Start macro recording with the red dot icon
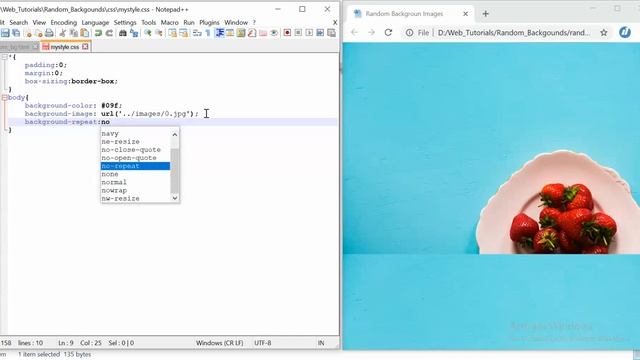This screenshot has height=360, width=640. tap(287, 33)
